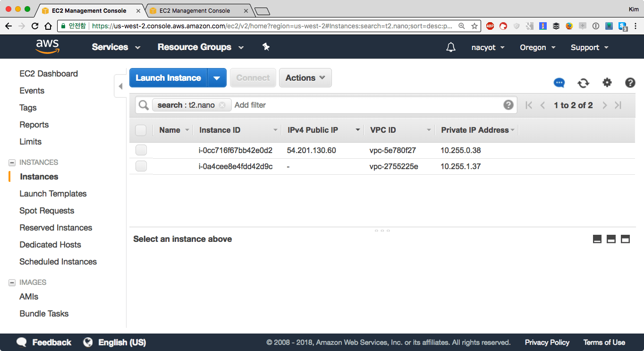Select checkbox for instance i-0a4cee8e4fdd42d9c
The height and width of the screenshot is (351, 644).
click(x=141, y=166)
